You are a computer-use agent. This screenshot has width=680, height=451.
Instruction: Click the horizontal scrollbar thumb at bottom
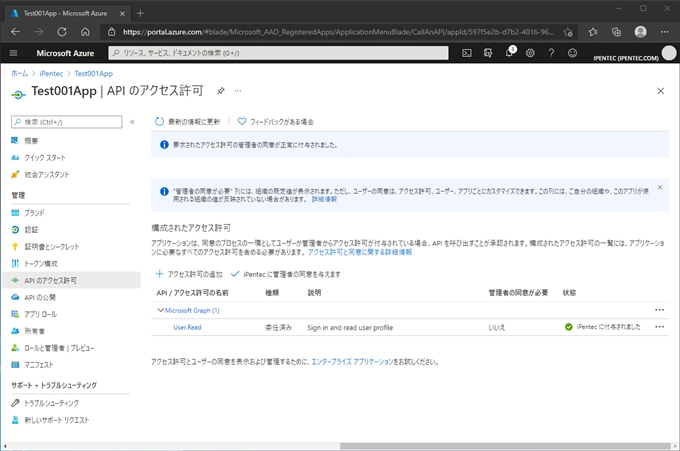pos(505,446)
